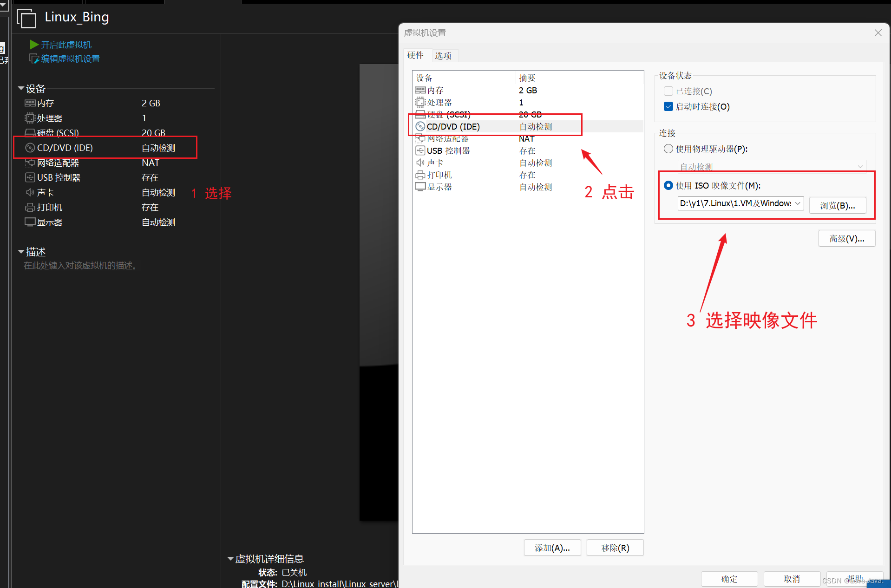Click the Linux_Bing title text

(x=77, y=17)
